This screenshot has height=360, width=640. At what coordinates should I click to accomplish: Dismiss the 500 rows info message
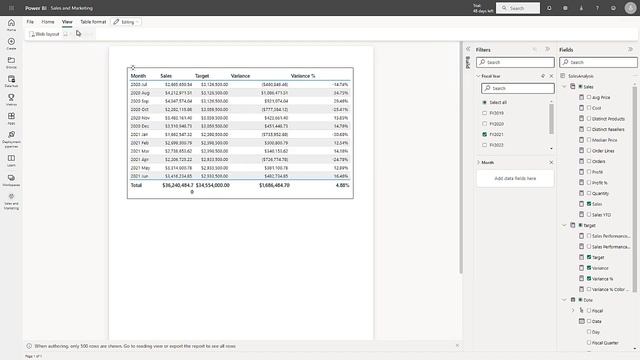(457, 346)
